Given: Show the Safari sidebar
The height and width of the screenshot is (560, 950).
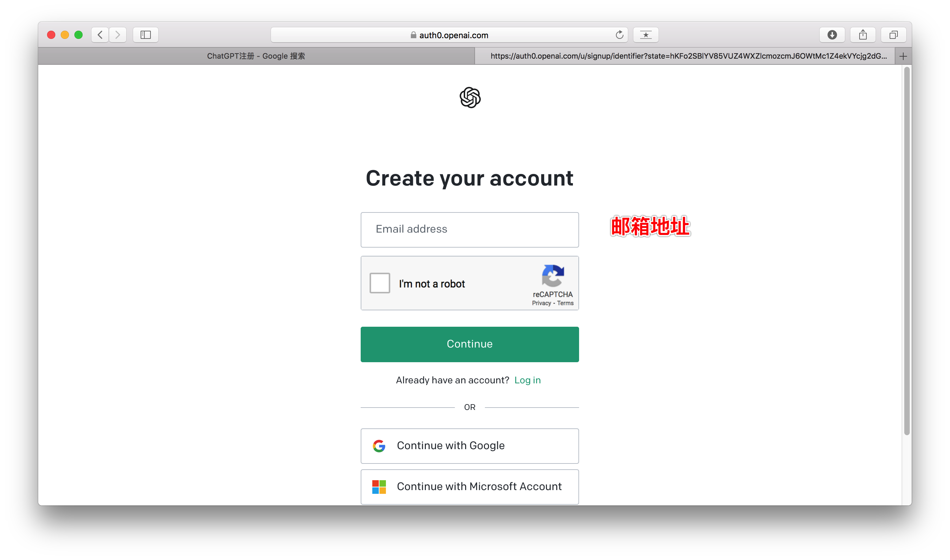Looking at the screenshot, I should pos(146,35).
